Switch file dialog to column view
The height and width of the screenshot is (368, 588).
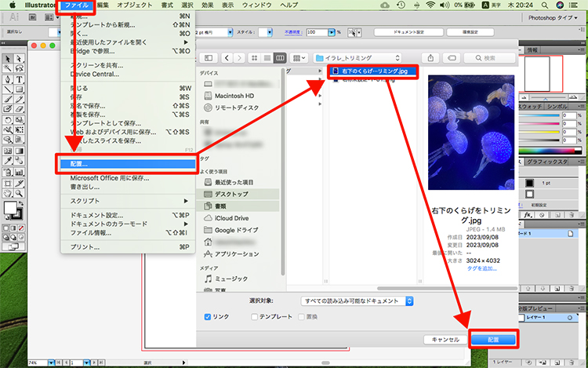click(280, 58)
